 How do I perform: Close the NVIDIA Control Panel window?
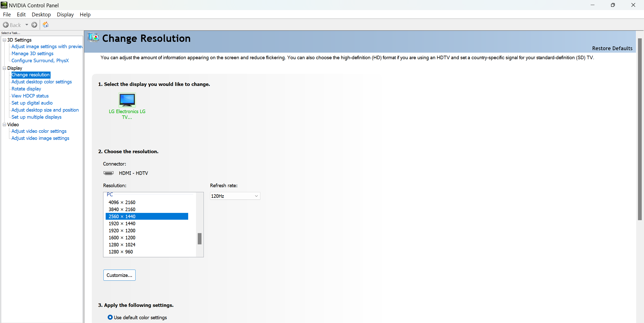[x=633, y=5]
